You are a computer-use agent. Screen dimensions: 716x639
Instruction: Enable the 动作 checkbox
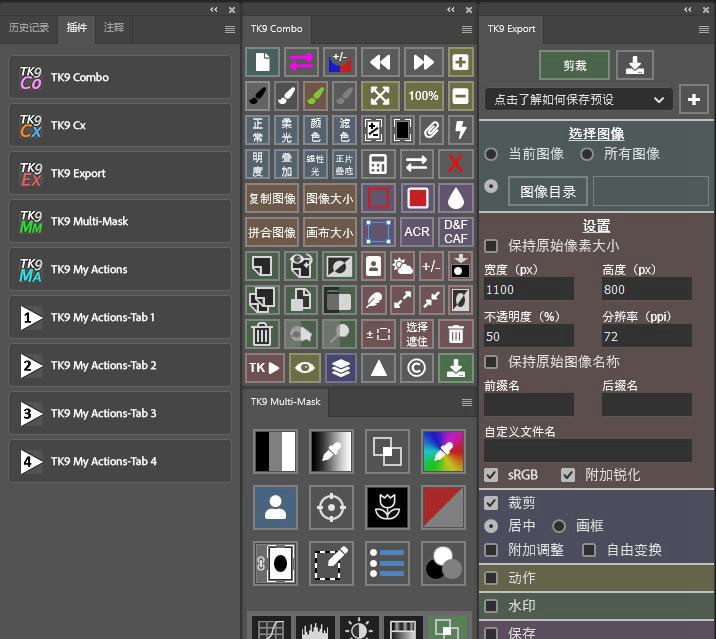click(x=491, y=578)
